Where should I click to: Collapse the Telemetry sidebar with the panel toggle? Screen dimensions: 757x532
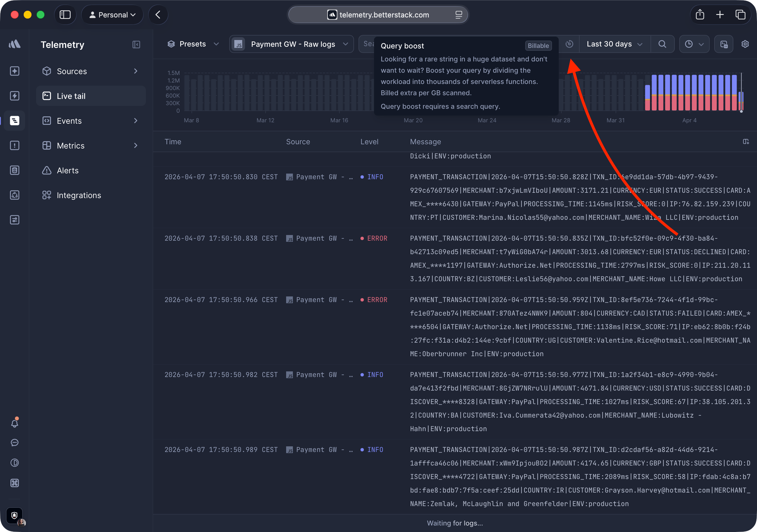pyautogui.click(x=136, y=45)
